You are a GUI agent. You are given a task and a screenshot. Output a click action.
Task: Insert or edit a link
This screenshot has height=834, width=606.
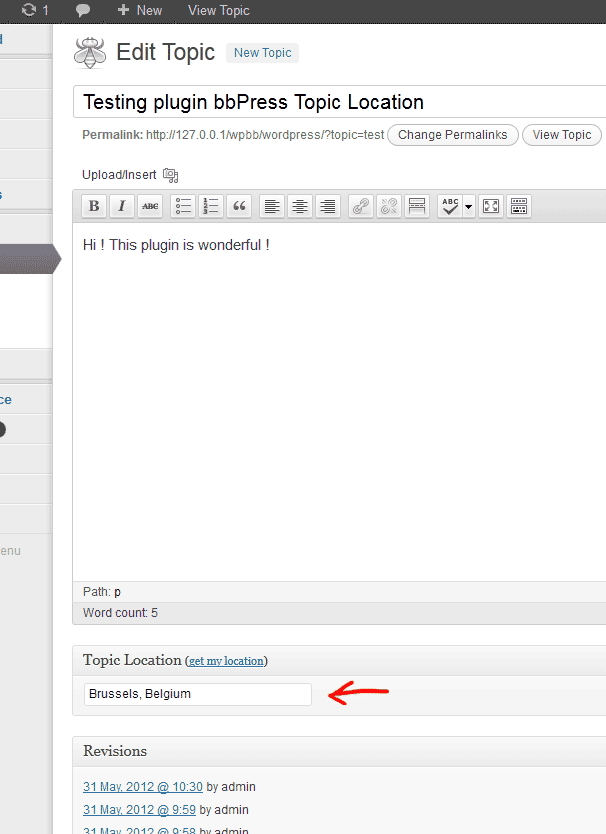tap(361, 206)
